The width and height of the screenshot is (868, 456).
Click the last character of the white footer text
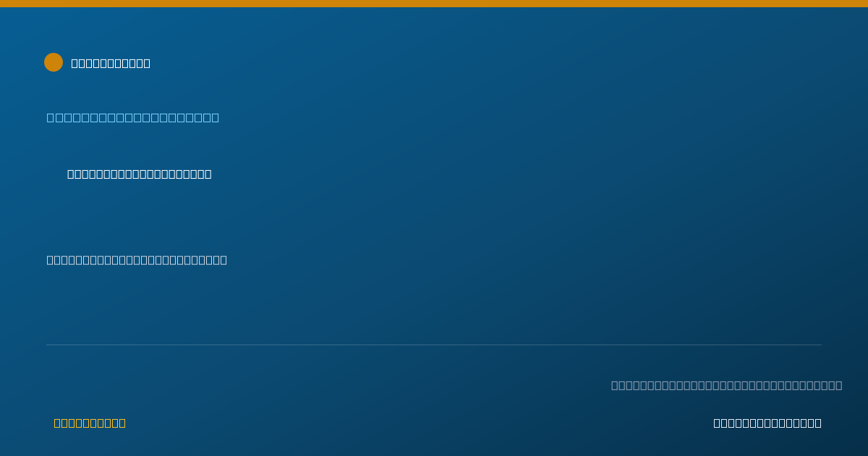(x=818, y=423)
